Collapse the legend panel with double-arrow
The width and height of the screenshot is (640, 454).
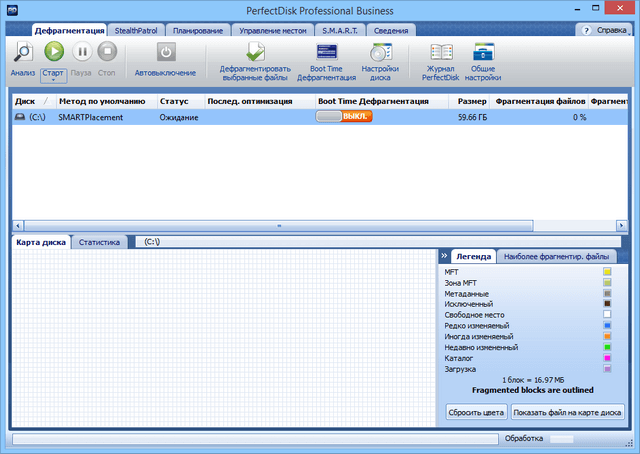coord(443,256)
